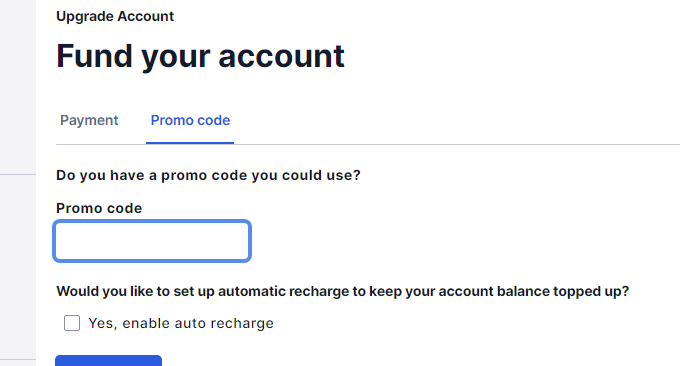The image size is (680, 366).
Task: Click the "Yes, enable auto recharge" label
Action: click(181, 323)
